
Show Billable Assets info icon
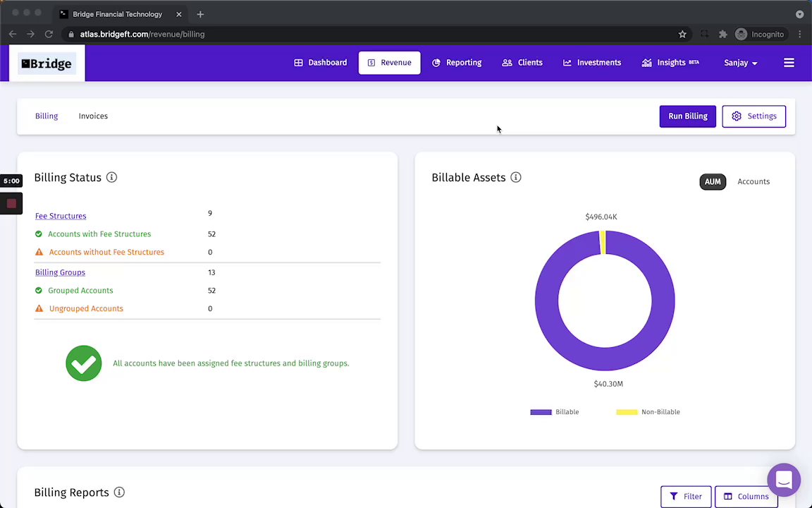516,177
